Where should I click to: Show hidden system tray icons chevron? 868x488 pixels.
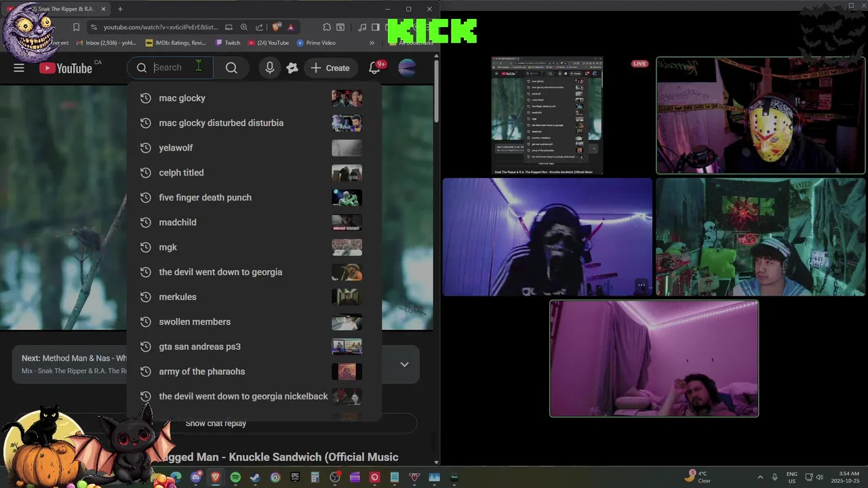pyautogui.click(x=759, y=477)
